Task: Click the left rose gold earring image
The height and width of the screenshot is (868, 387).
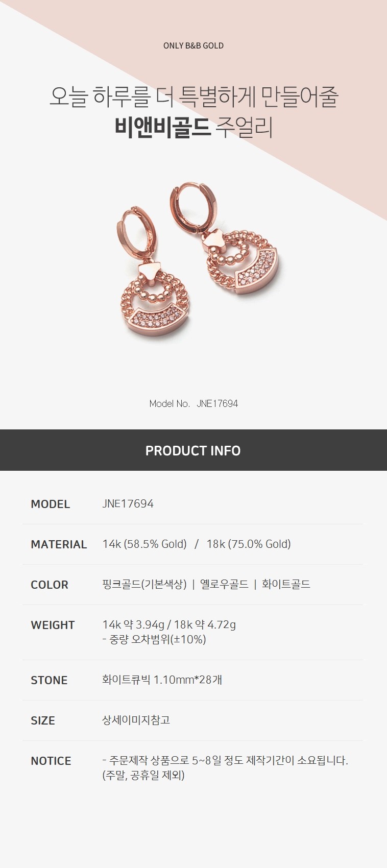Action: (x=151, y=274)
